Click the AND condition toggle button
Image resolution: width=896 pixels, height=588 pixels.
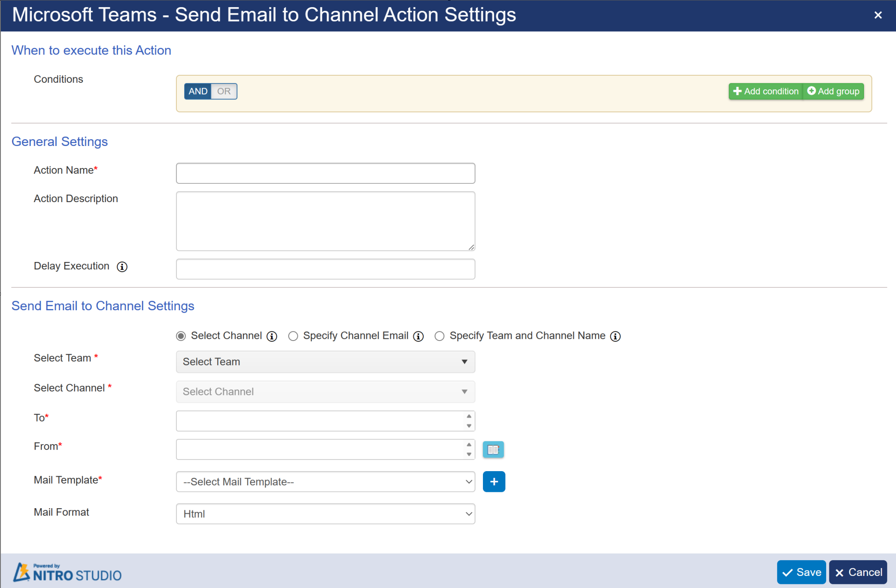[x=196, y=91]
